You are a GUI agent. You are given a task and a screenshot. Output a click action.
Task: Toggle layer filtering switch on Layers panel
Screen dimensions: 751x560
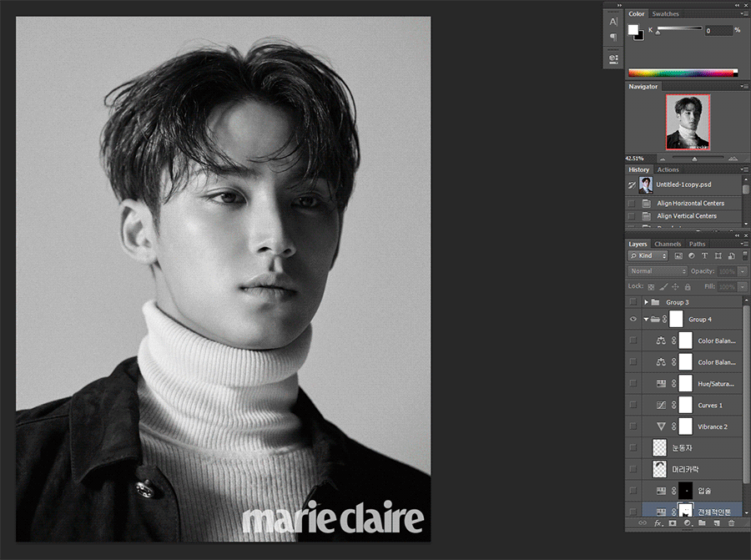(745, 256)
